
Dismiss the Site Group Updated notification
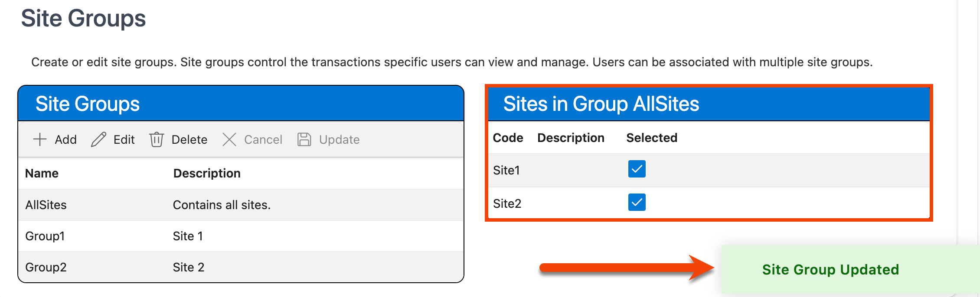coord(830,269)
